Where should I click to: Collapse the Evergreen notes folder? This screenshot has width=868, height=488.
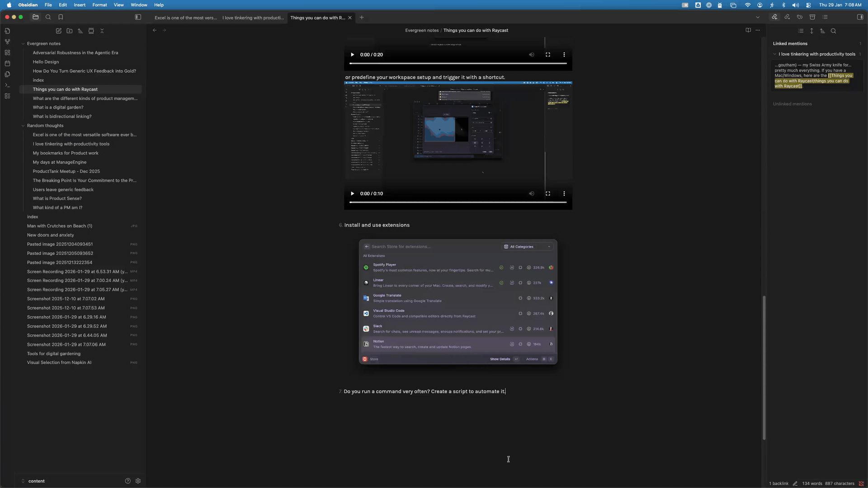coord(23,44)
